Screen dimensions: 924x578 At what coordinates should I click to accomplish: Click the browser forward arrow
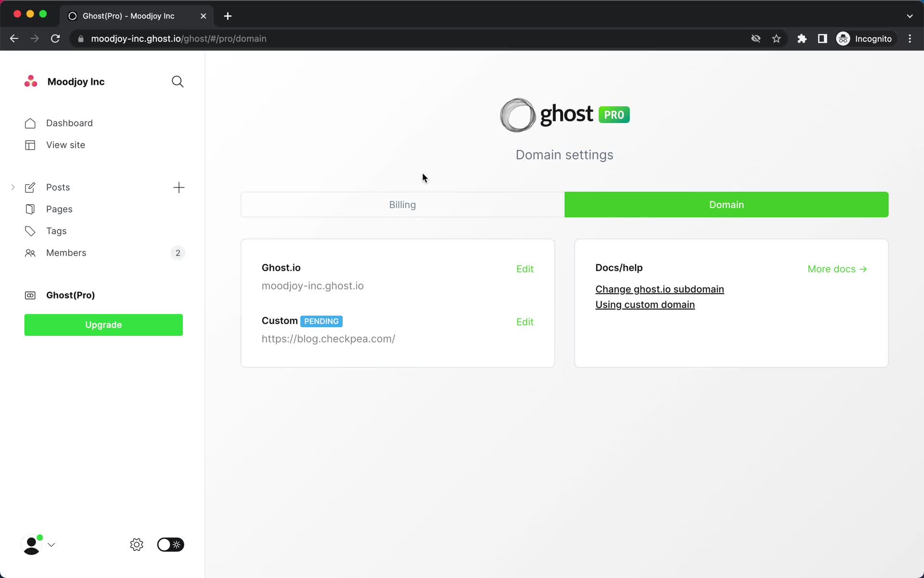(35, 39)
